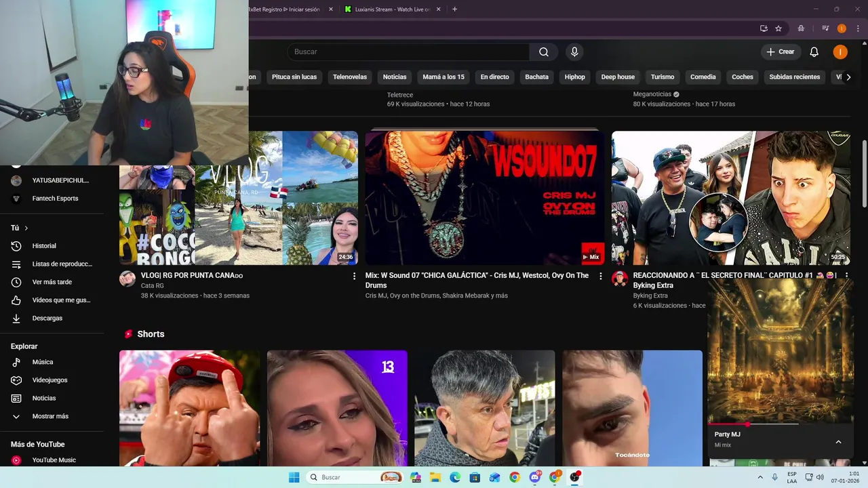Select the Comedia chip
The height and width of the screenshot is (488, 868).
pyautogui.click(x=703, y=77)
